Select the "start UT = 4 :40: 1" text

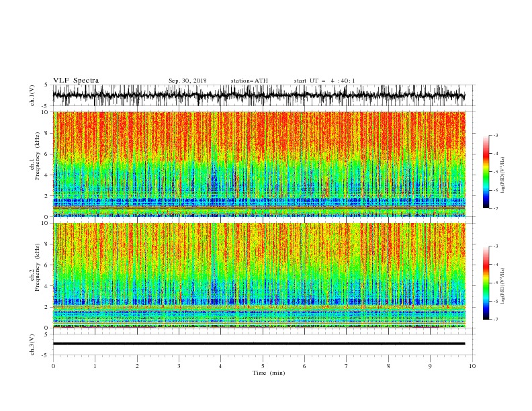pos(324,81)
